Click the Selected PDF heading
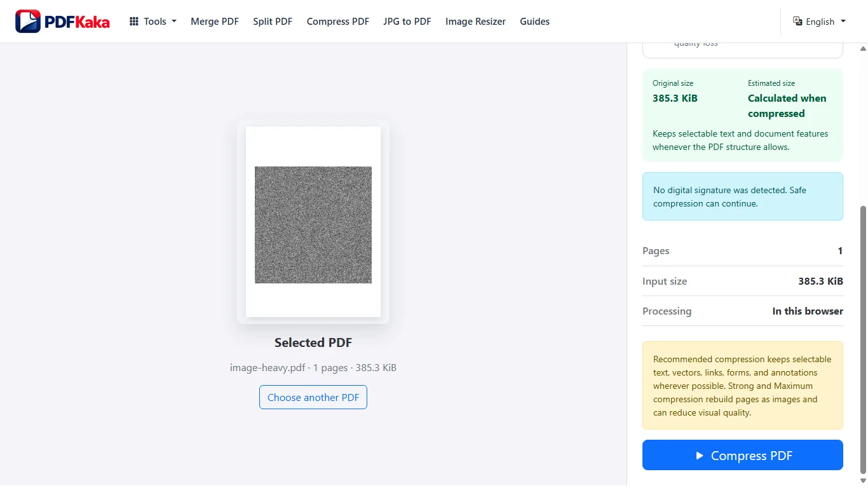 click(313, 342)
